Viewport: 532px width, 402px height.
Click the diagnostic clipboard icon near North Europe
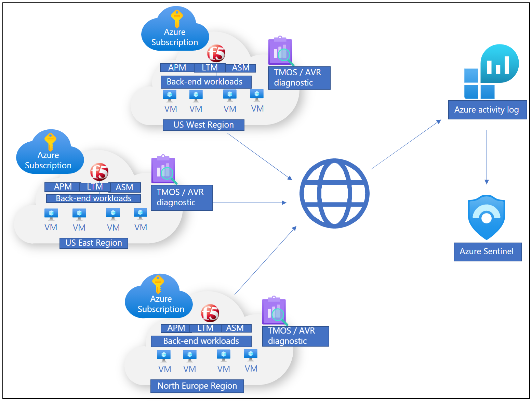click(275, 311)
